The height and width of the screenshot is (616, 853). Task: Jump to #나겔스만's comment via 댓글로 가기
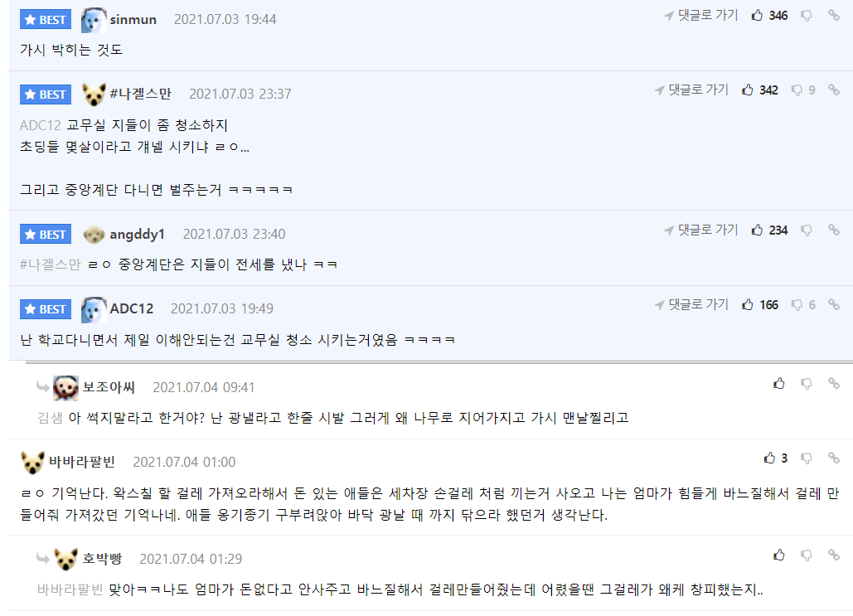[691, 90]
